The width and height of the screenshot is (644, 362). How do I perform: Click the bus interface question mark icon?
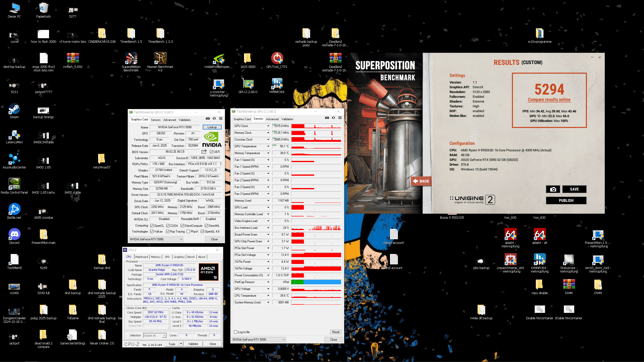tap(221, 164)
